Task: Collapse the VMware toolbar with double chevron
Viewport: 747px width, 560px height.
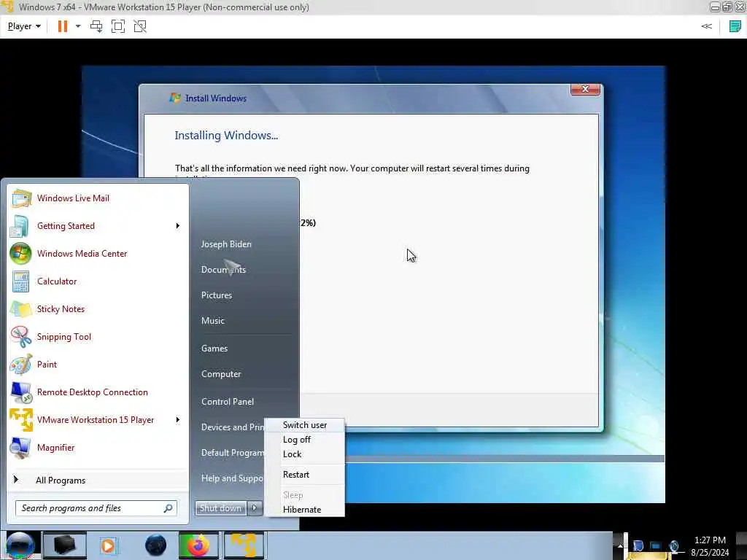Action: pyautogui.click(x=706, y=26)
